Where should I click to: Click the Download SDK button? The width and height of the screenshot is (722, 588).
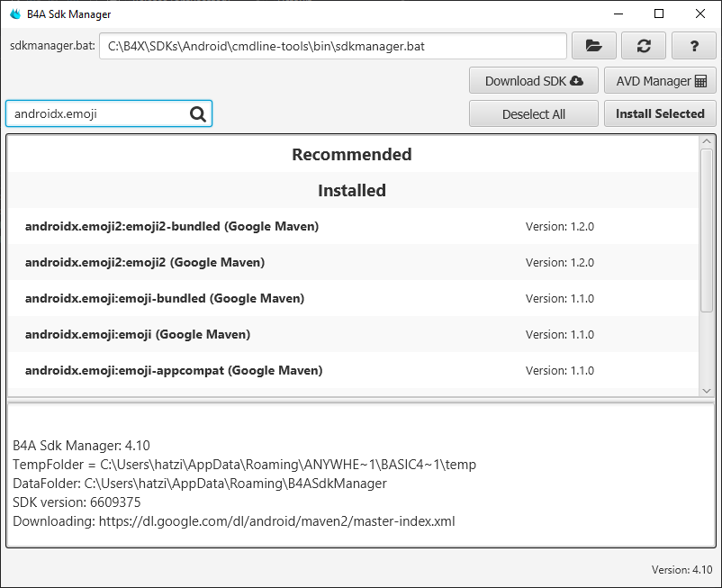[534, 80]
